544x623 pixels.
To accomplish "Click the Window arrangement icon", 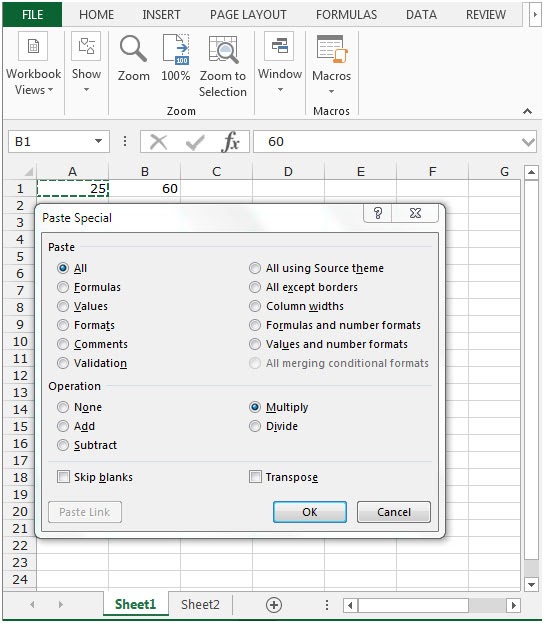I will (279, 46).
